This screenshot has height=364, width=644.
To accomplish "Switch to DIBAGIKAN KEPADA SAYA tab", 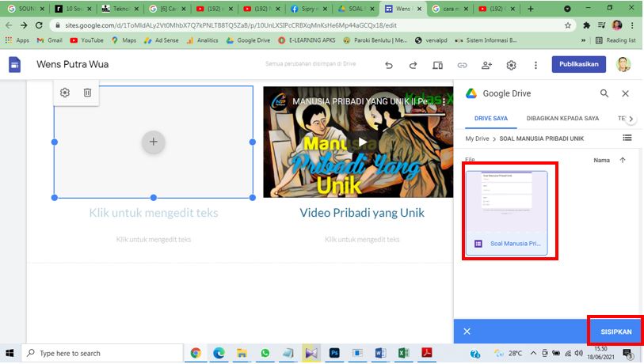I will 562,119.
